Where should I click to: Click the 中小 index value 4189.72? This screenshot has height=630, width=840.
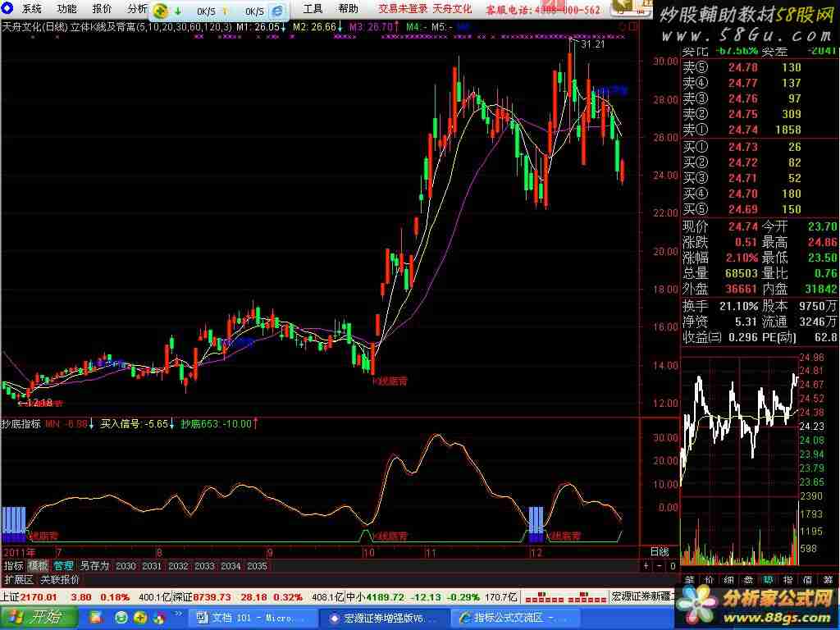(386, 597)
